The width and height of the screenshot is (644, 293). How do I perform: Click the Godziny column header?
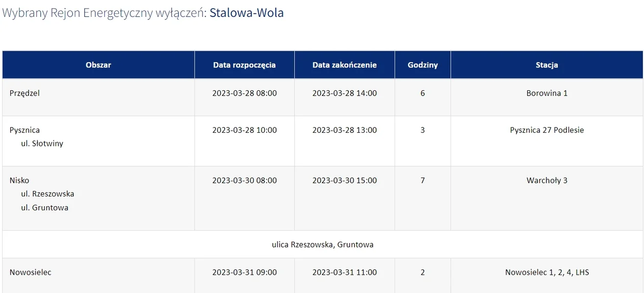pos(423,65)
